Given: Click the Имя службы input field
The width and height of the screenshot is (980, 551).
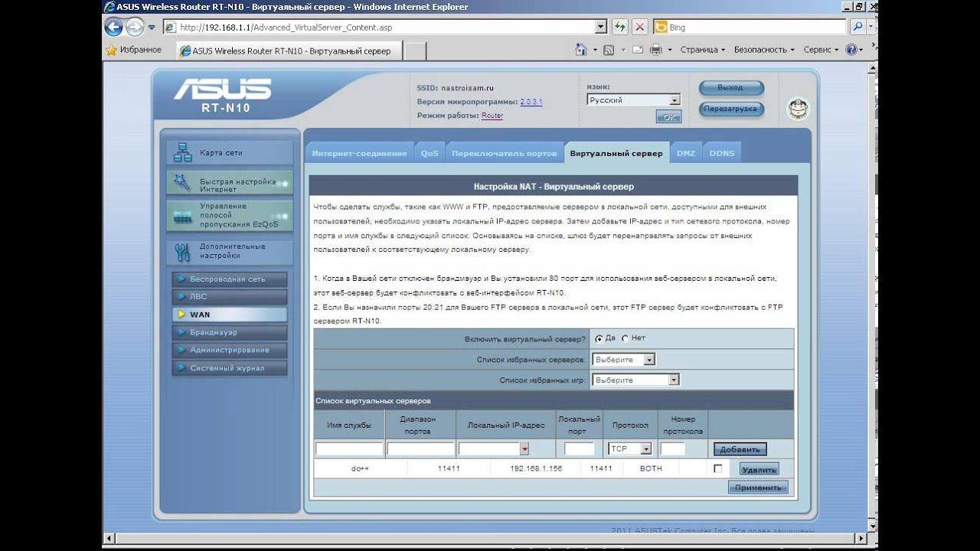Looking at the screenshot, I should 349,449.
